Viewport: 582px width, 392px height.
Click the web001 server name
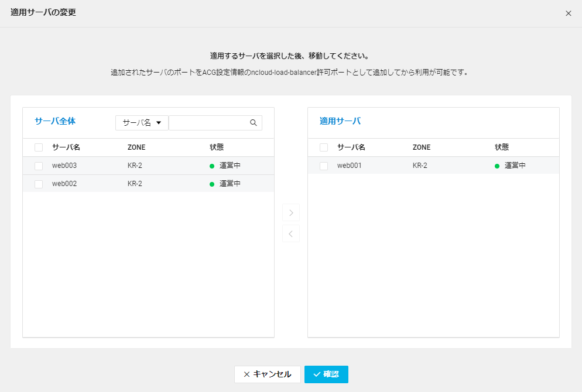(350, 166)
